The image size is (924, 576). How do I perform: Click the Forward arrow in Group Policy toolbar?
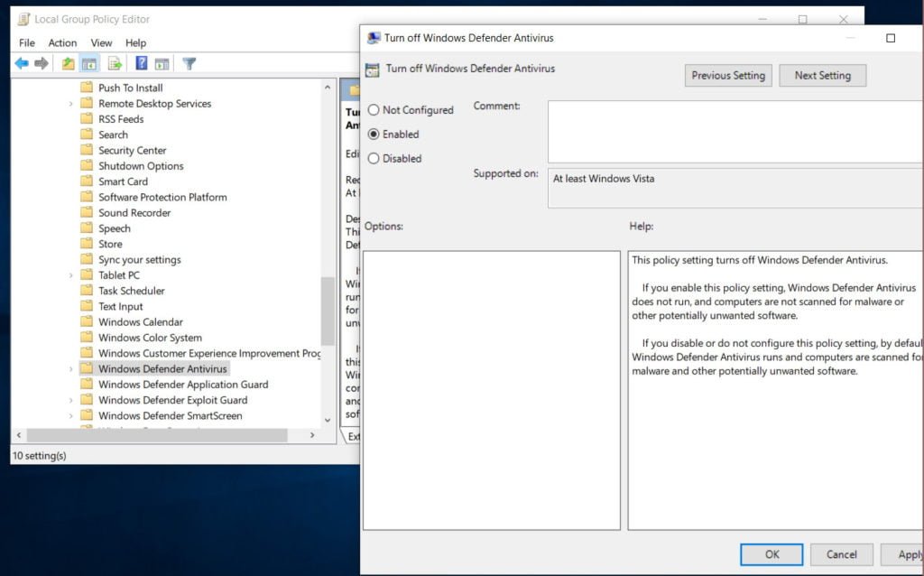point(42,63)
